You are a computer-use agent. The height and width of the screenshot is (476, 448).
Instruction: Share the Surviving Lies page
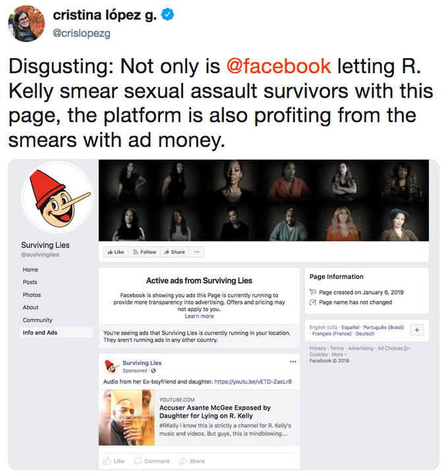click(x=175, y=252)
